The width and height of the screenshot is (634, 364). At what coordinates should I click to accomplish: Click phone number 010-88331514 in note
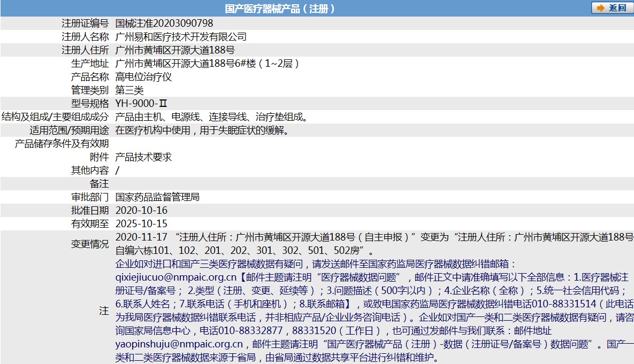564,304
